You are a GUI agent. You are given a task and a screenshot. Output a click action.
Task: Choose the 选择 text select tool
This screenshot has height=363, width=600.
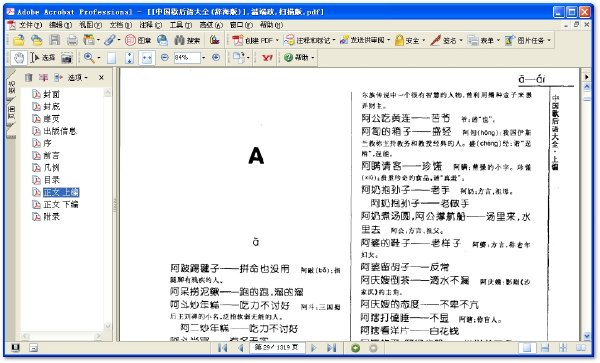43,58
